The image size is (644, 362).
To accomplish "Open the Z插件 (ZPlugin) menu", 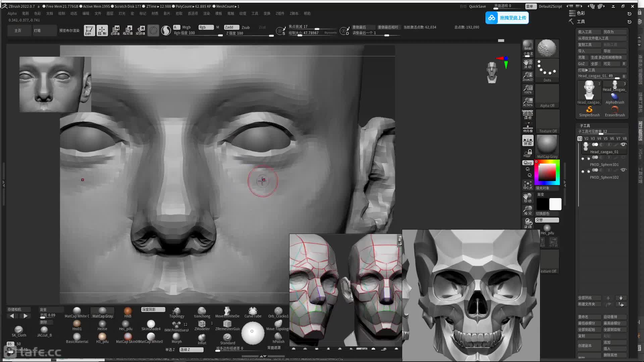I will [x=280, y=13].
